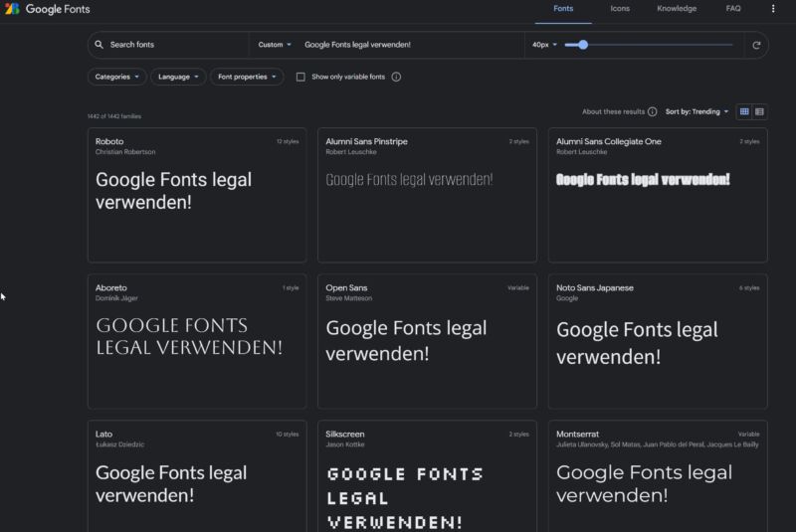
Task: Open the three-dot more options menu
Action: point(773,9)
